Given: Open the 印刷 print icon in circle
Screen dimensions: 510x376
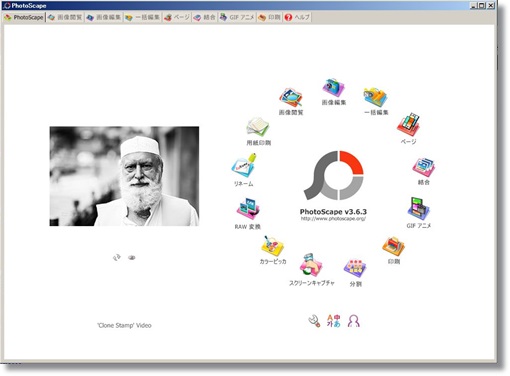Looking at the screenshot, I should pyautogui.click(x=393, y=247).
